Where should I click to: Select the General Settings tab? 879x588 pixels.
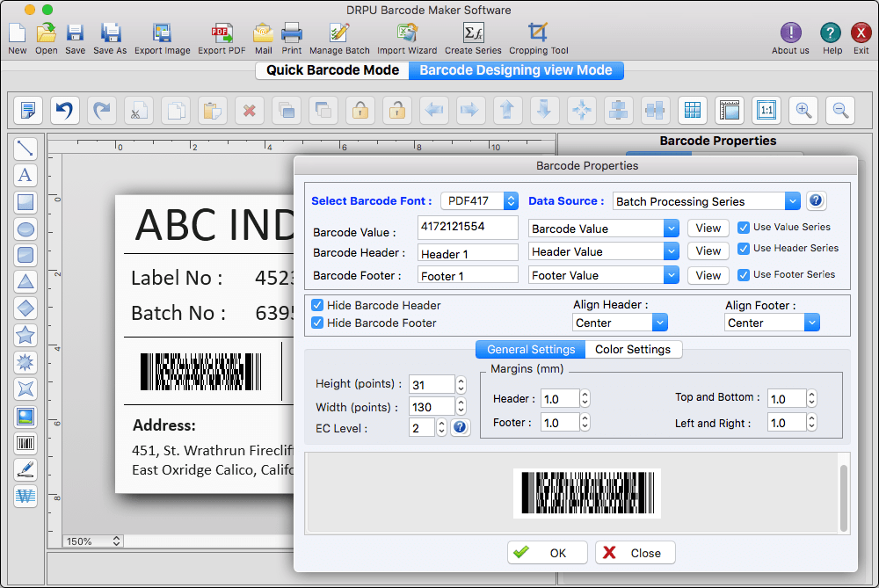pyautogui.click(x=530, y=349)
